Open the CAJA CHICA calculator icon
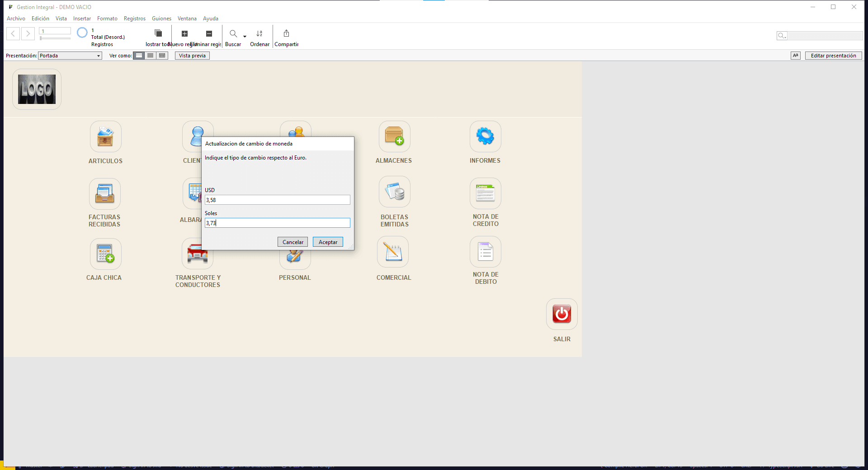Image resolution: width=868 pixels, height=470 pixels. click(x=105, y=254)
